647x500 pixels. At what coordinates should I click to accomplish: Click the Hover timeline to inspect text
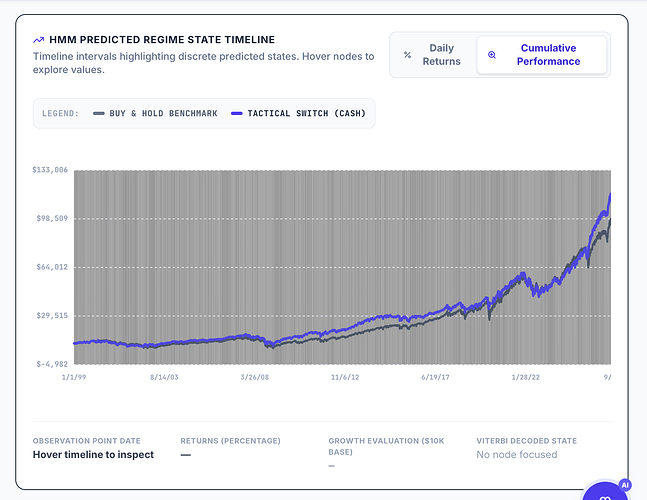(93, 455)
